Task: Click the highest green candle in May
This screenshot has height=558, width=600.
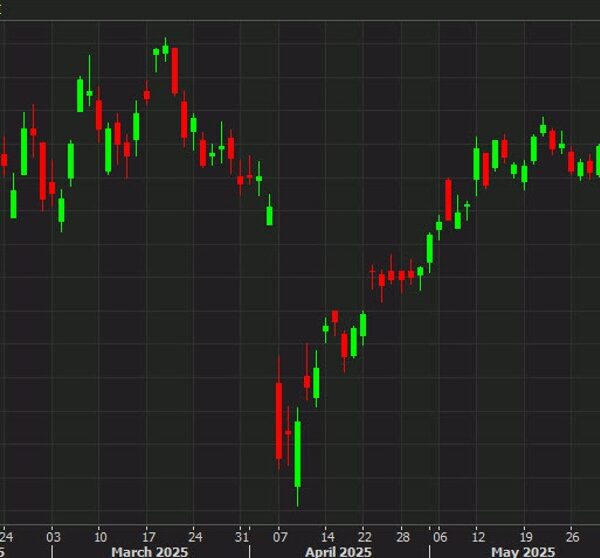Action: click(543, 128)
